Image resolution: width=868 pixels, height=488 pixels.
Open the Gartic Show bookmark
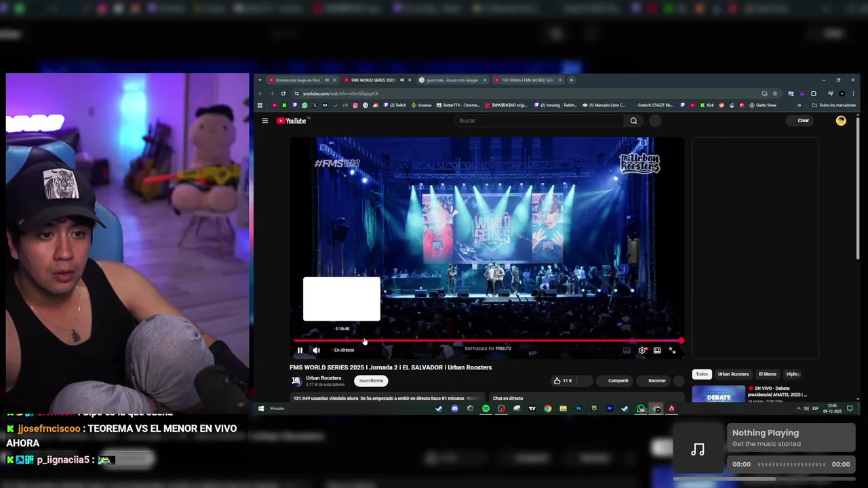coord(763,105)
